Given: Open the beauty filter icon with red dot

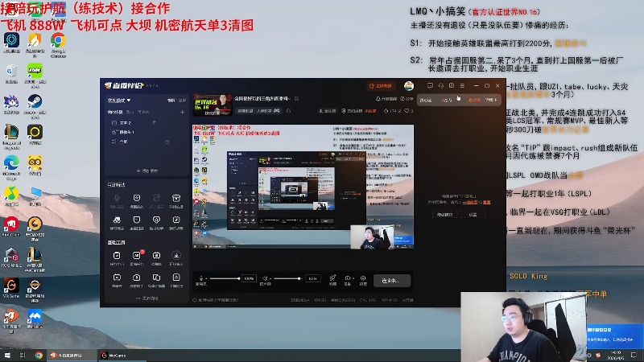Looking at the screenshot, I should tap(332, 280).
